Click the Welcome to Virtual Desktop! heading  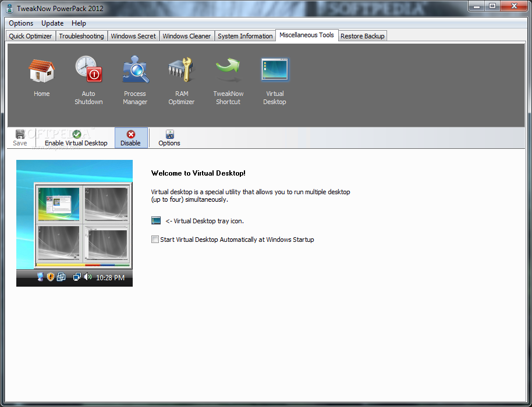click(198, 173)
